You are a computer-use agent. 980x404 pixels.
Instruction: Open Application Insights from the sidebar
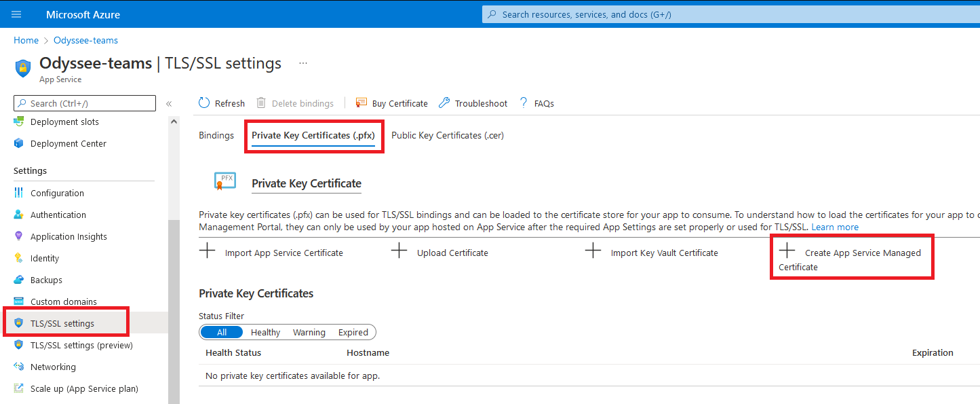click(68, 236)
